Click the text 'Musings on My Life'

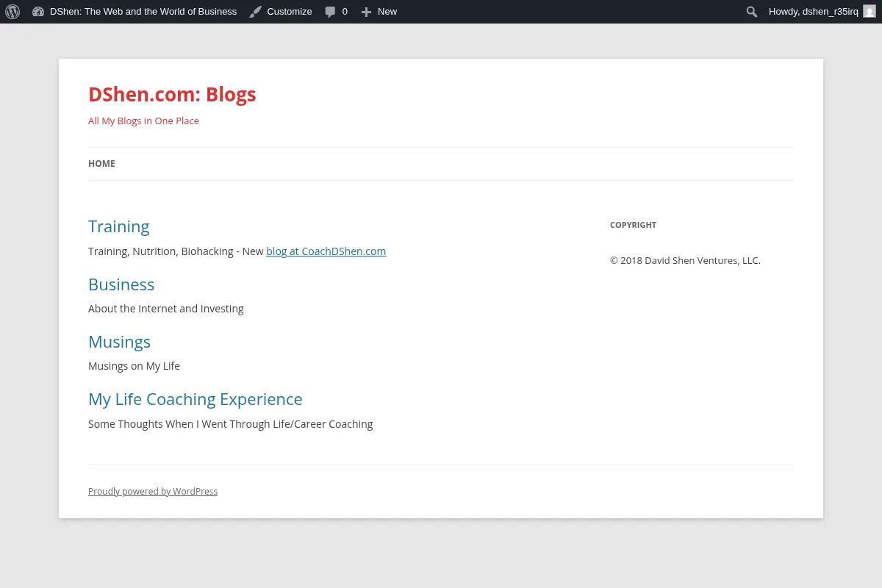(x=134, y=366)
